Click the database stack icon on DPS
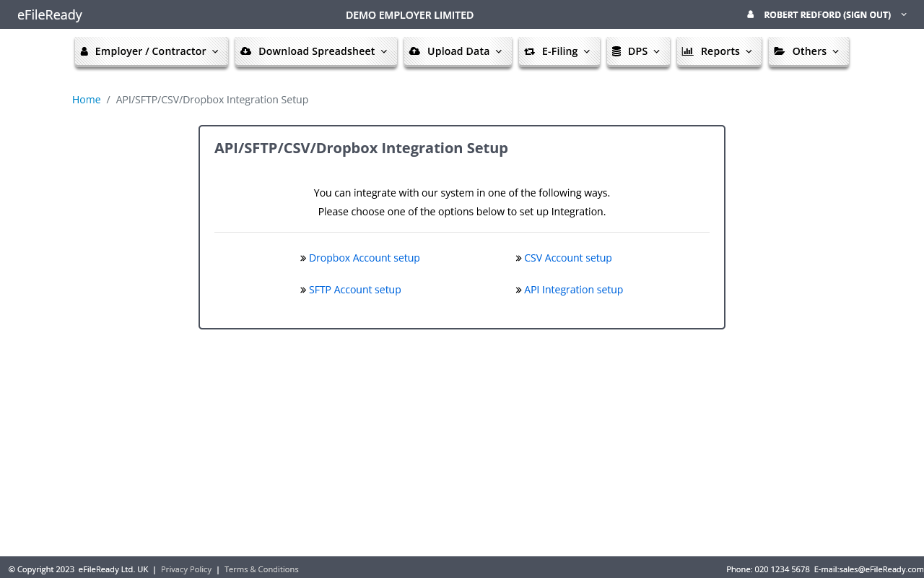Viewport: 924px width, 578px height. pyautogui.click(x=616, y=51)
